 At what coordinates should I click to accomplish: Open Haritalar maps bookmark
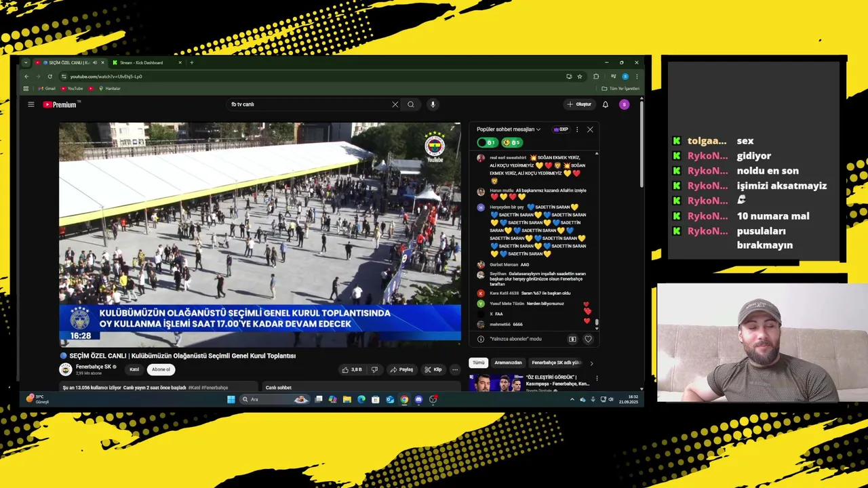point(110,88)
